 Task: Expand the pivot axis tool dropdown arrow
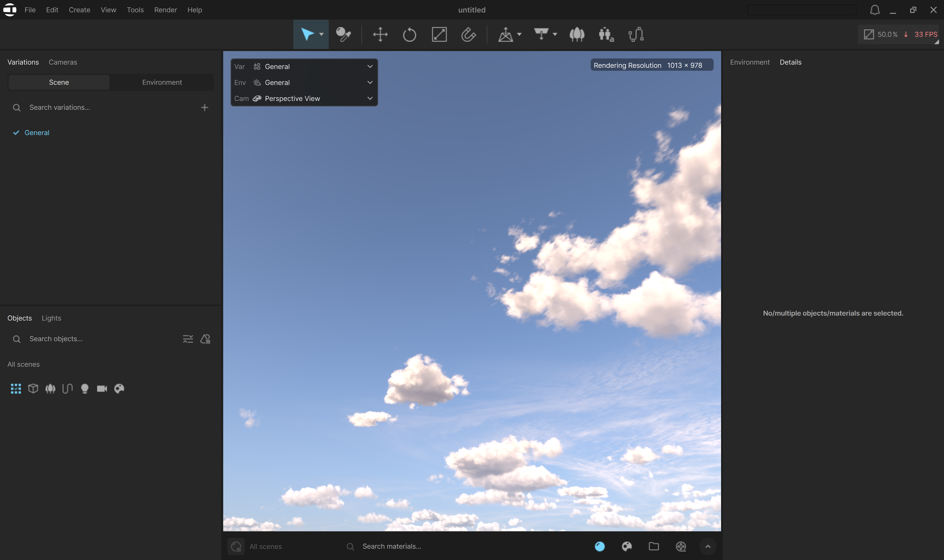(x=519, y=34)
